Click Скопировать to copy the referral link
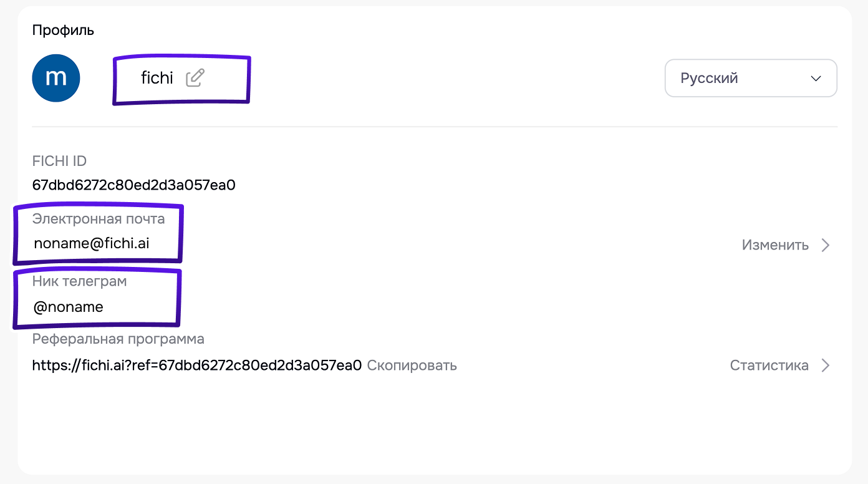The height and width of the screenshot is (484, 868). (x=412, y=365)
